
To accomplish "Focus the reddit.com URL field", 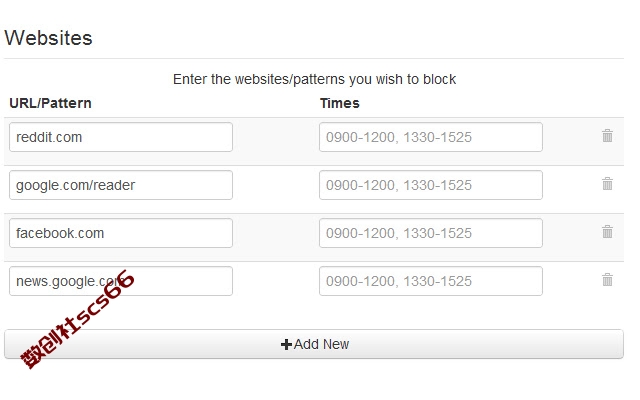I will pos(121,137).
